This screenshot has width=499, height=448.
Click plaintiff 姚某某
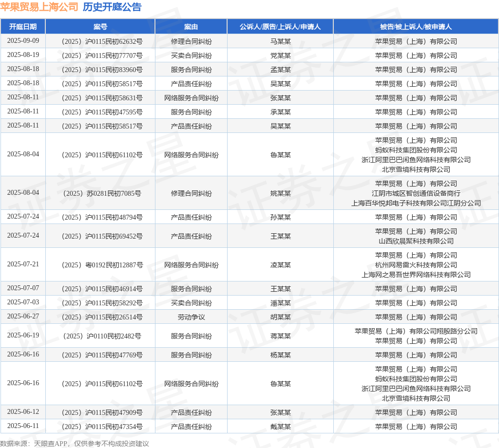(x=280, y=193)
